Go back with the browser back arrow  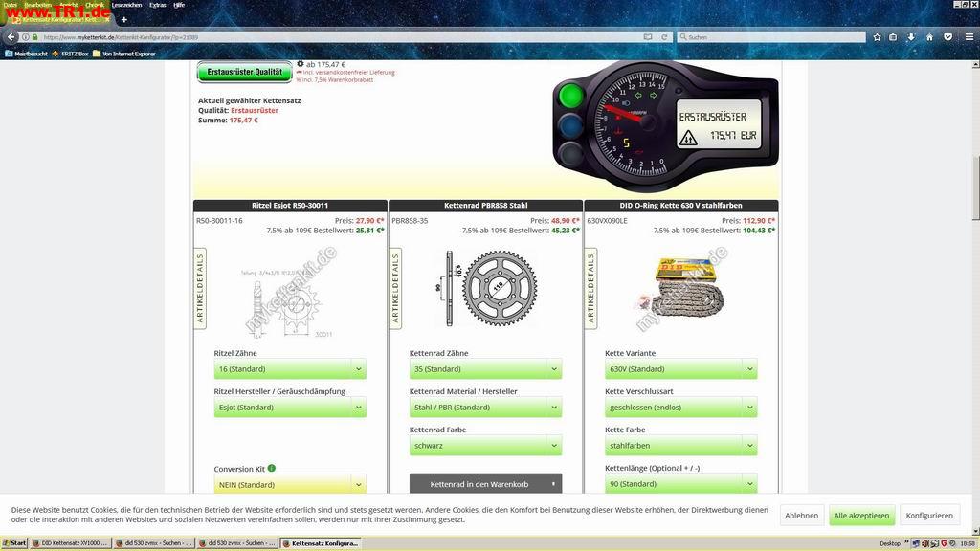[x=11, y=37]
